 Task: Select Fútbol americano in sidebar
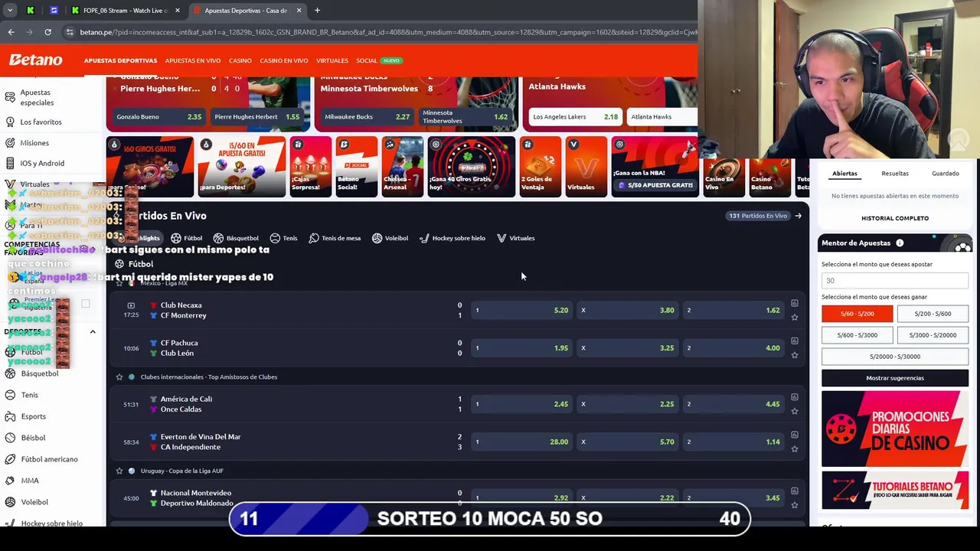(x=49, y=459)
